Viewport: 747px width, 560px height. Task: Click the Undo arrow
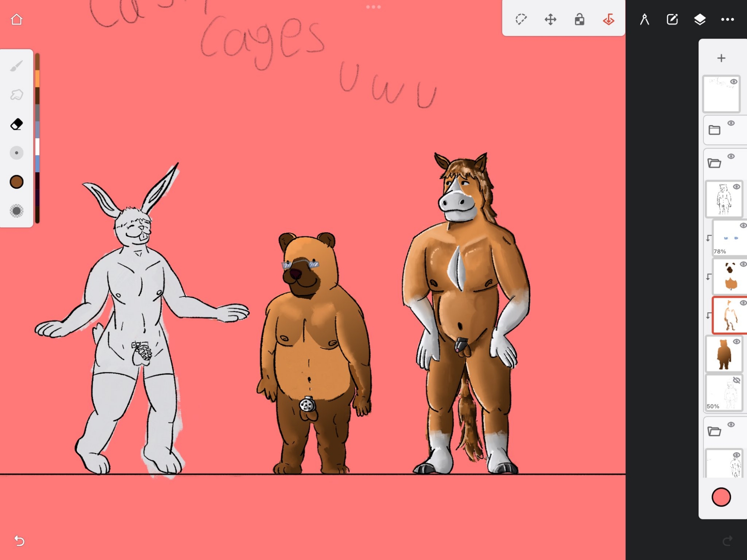[x=19, y=540]
